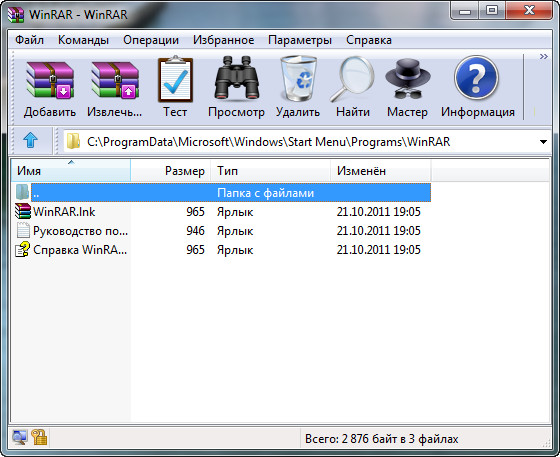Click the parent folder icon in list
The image size is (560, 457).
[x=22, y=192]
